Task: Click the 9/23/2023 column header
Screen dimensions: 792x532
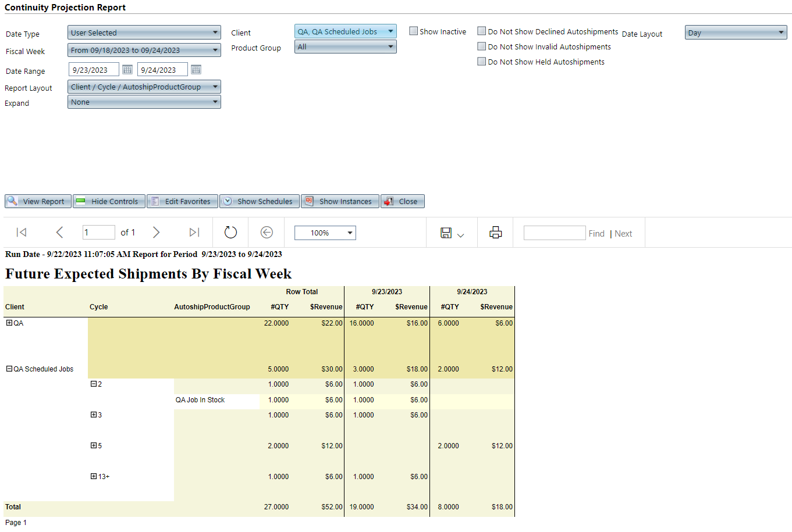Action: click(387, 292)
